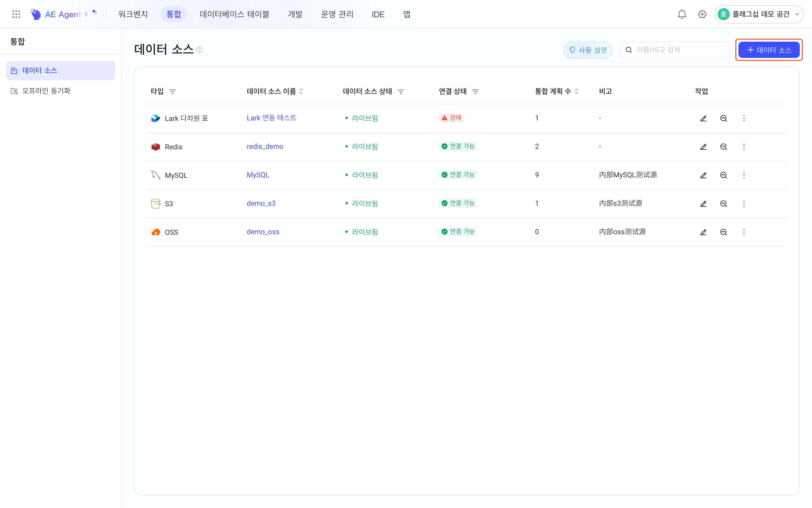Switch to the IDE tab
The image size is (812, 508).
click(378, 14)
